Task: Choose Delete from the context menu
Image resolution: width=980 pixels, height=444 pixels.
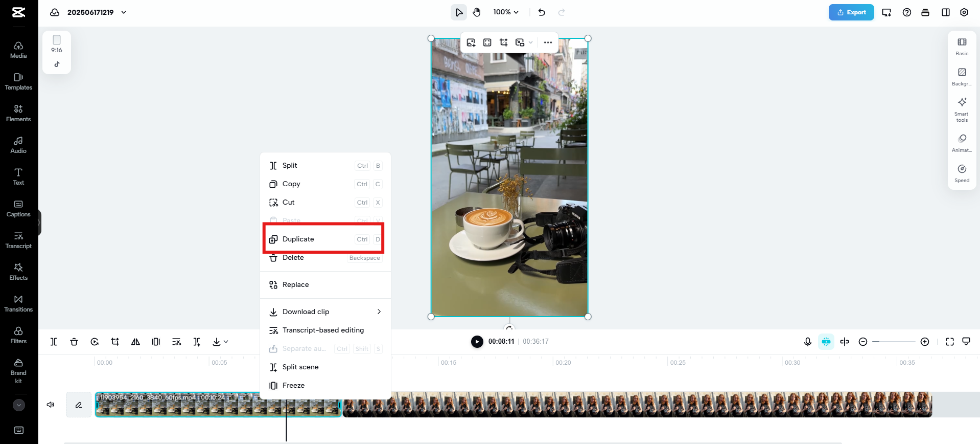Action: 325,257
